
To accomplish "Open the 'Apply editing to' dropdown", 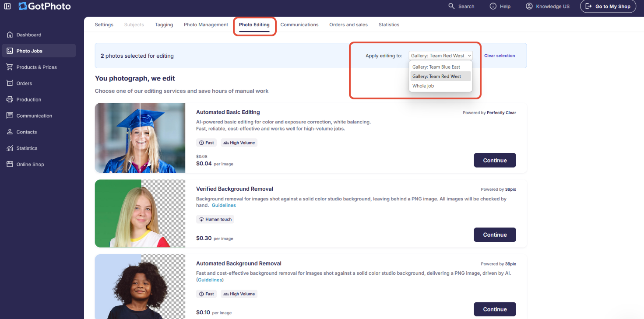I will (x=440, y=55).
